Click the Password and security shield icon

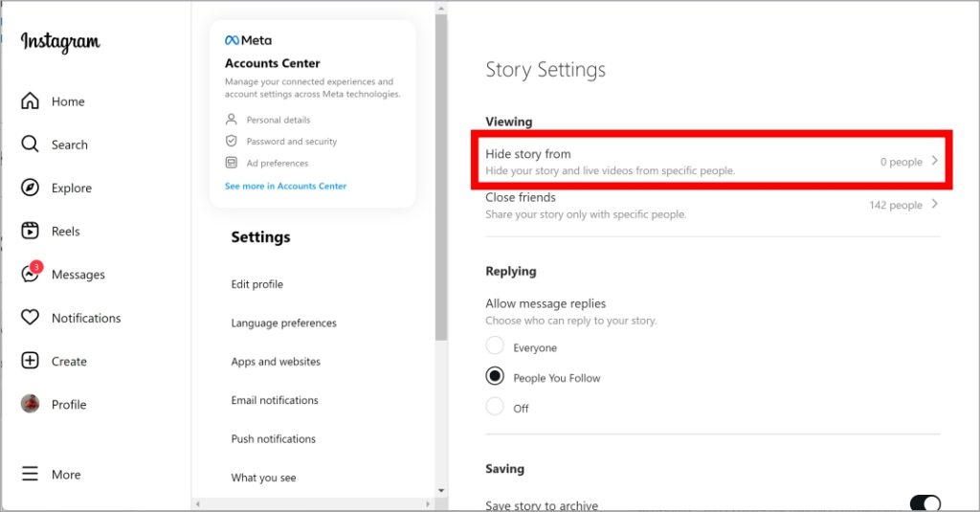point(232,141)
